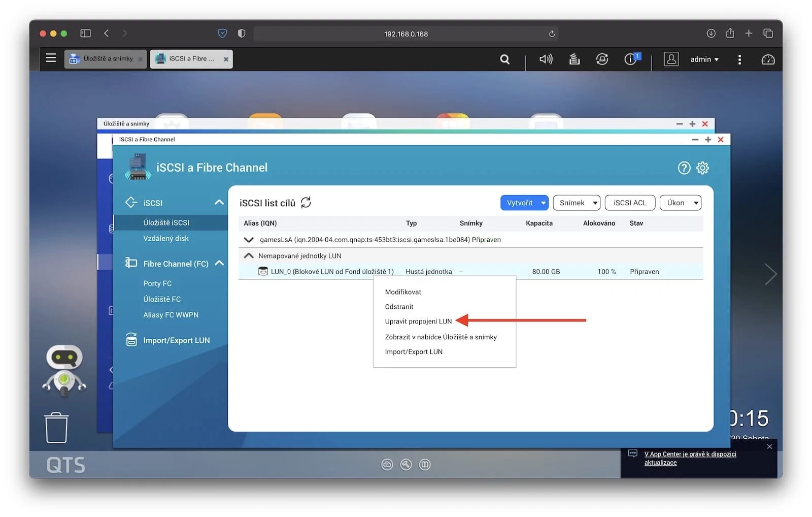Viewport: 812px width, 517px height.
Task: Click the iSCSI ACL button
Action: 629,203
